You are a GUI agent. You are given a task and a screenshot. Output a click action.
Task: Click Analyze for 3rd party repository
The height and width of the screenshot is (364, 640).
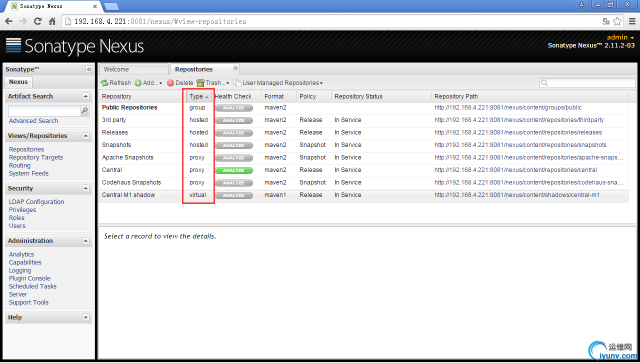point(233,120)
